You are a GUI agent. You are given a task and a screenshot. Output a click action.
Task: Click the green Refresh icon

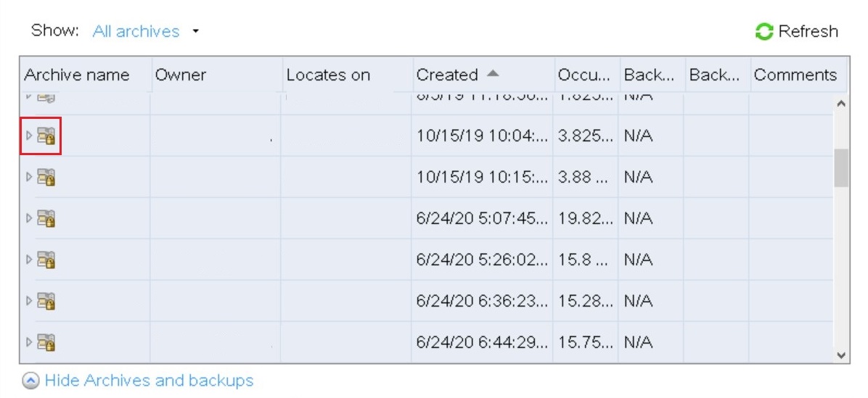coord(764,32)
